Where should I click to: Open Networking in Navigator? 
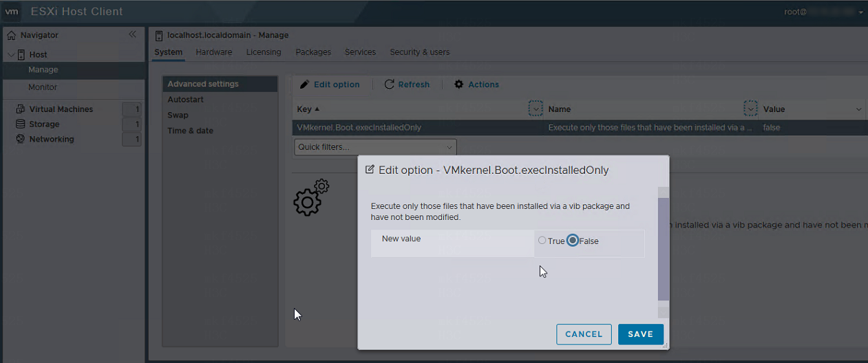pyautogui.click(x=52, y=139)
